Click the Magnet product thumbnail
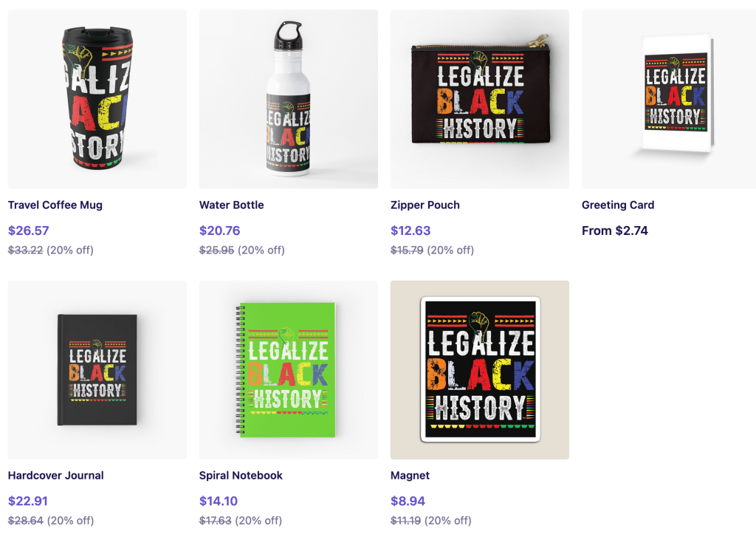The height and width of the screenshot is (554, 756). [x=479, y=369]
